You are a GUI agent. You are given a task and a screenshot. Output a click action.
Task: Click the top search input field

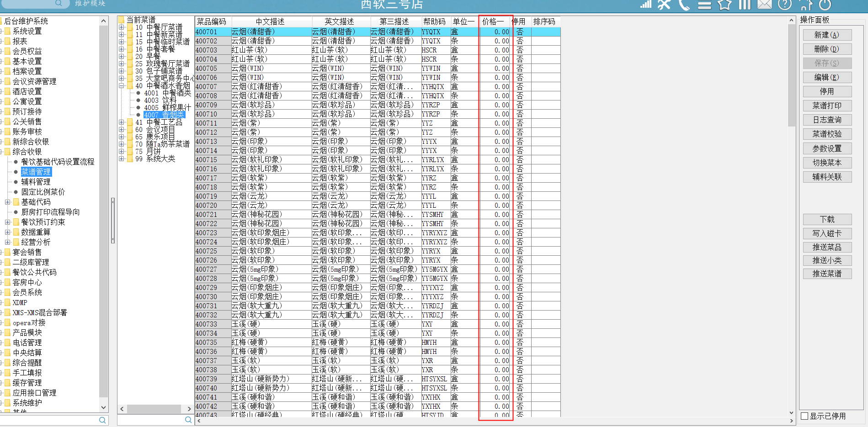pos(27,3)
